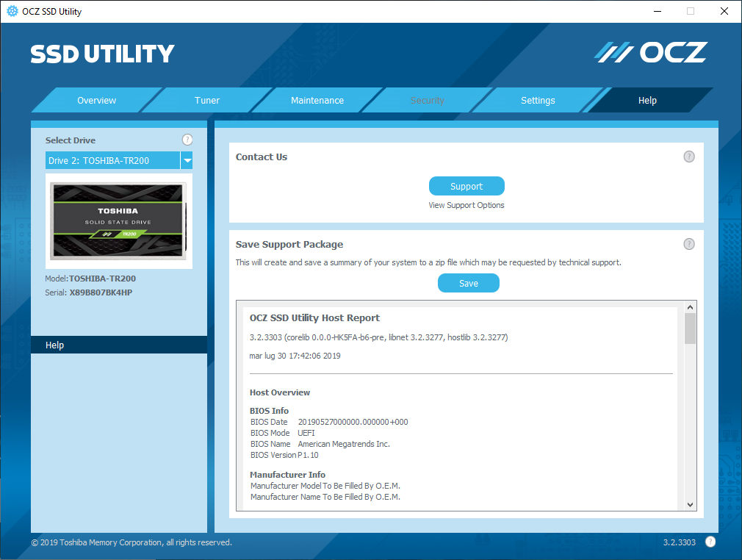Click the OCZ logo in header
Image resolution: width=742 pixels, height=560 pixels.
[x=650, y=52]
